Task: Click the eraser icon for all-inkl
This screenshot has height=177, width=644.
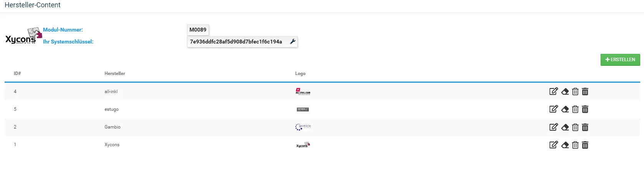Action: pyautogui.click(x=565, y=92)
